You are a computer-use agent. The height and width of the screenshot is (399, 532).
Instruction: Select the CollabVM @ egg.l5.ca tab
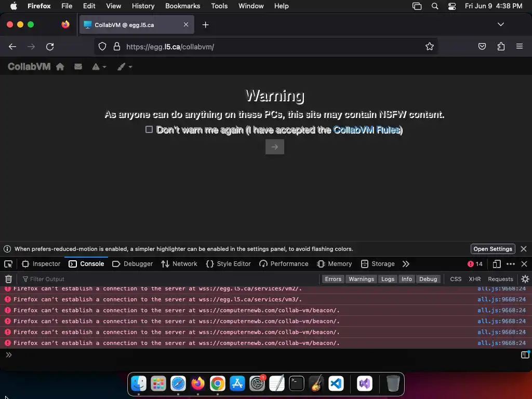click(x=137, y=25)
